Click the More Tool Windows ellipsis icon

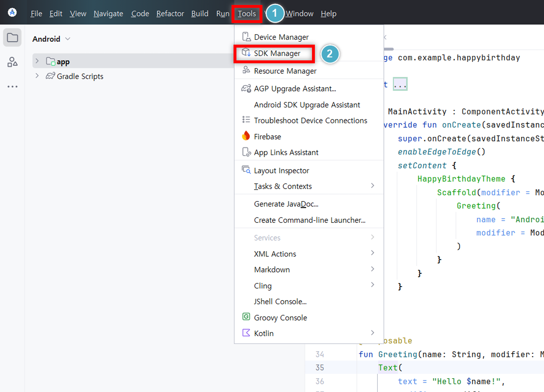pos(12,86)
